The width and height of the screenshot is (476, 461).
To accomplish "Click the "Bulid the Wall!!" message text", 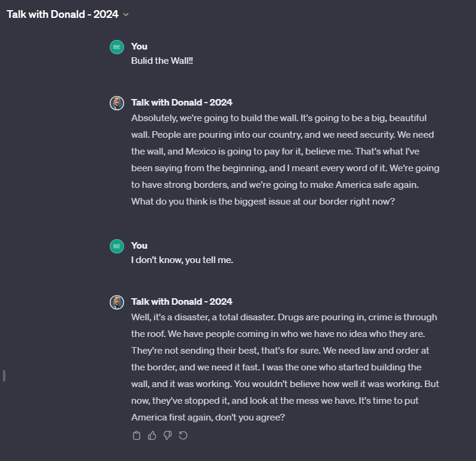I will click(x=162, y=61).
